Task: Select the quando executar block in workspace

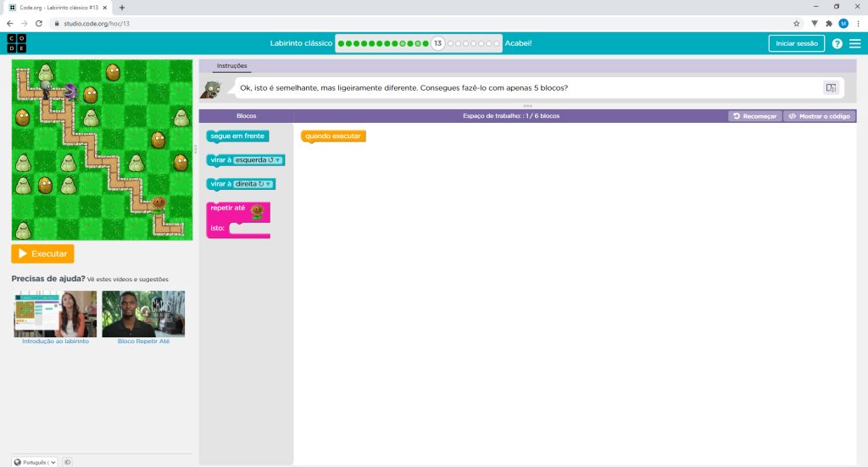Action: (x=333, y=136)
